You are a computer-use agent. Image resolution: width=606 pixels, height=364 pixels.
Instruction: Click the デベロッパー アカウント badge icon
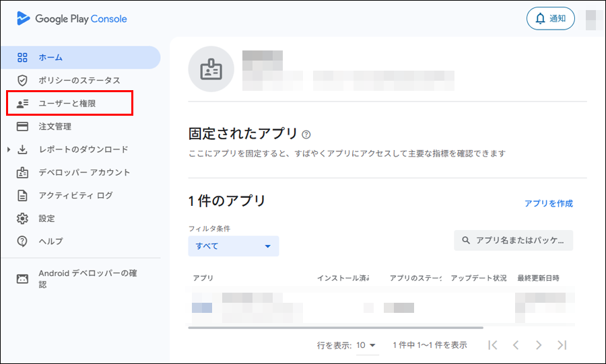(x=22, y=172)
